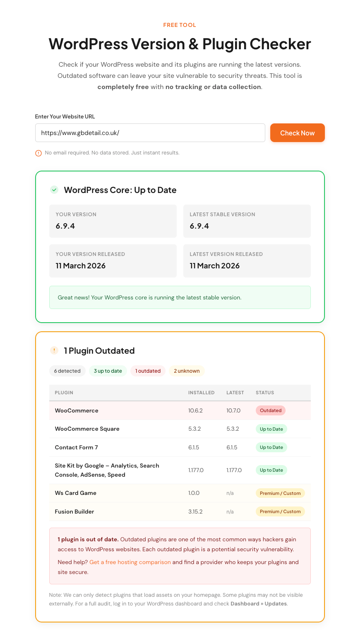Click WooCommerce latest version 10.7.0

234,410
